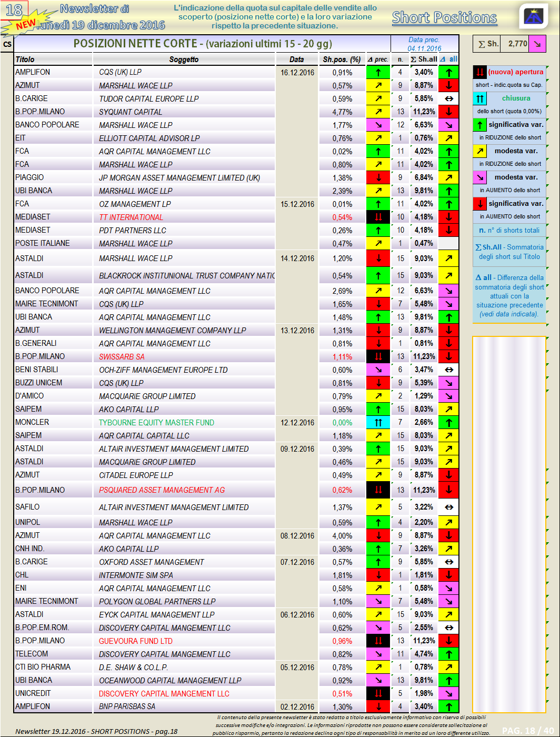This screenshot has height=737, width=560.
Task: Click the date cell '12.12.2016'
Action: (297, 423)
